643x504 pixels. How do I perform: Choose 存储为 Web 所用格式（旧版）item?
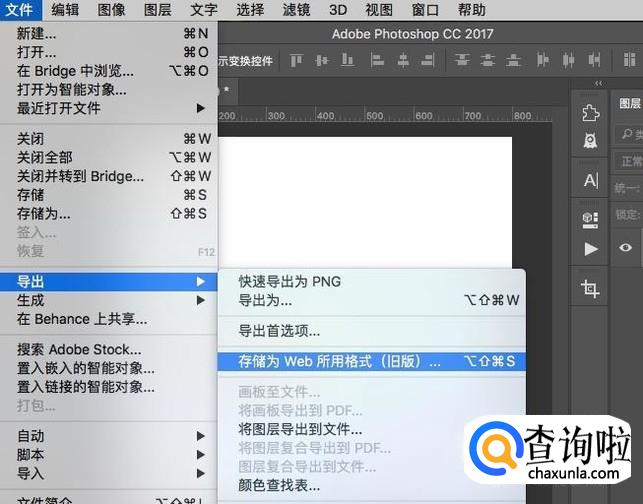click(372, 361)
